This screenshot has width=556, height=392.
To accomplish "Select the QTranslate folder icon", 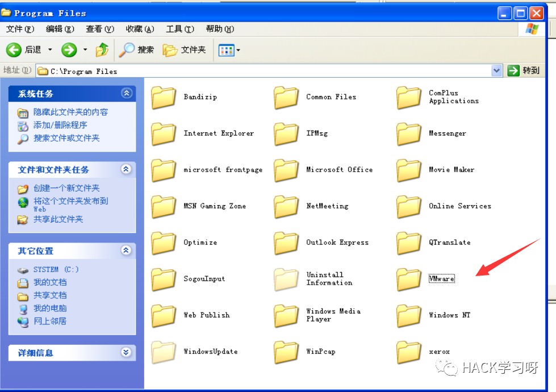I will (x=409, y=243).
